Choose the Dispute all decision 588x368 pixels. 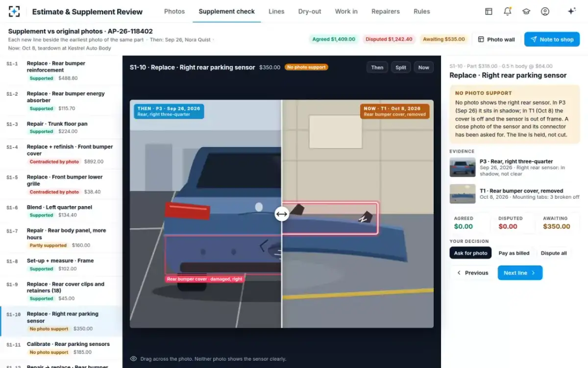pos(554,253)
